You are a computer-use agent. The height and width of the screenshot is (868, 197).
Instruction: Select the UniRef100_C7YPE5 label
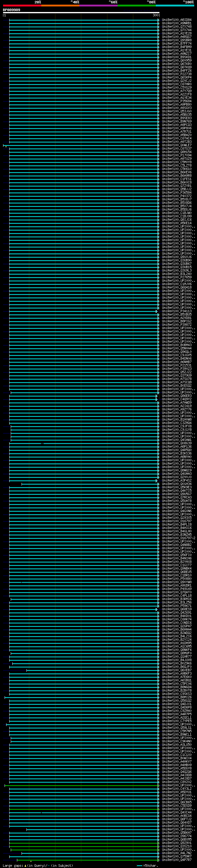(176, 721)
